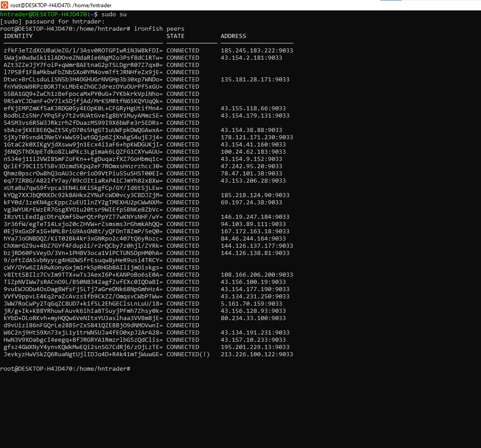Click the IDENTITY column header

tap(18, 36)
